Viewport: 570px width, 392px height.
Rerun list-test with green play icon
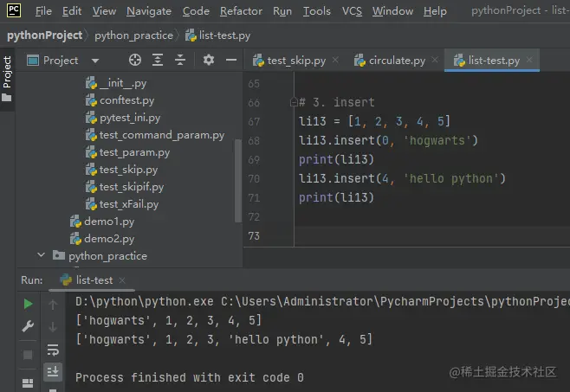tap(28, 304)
